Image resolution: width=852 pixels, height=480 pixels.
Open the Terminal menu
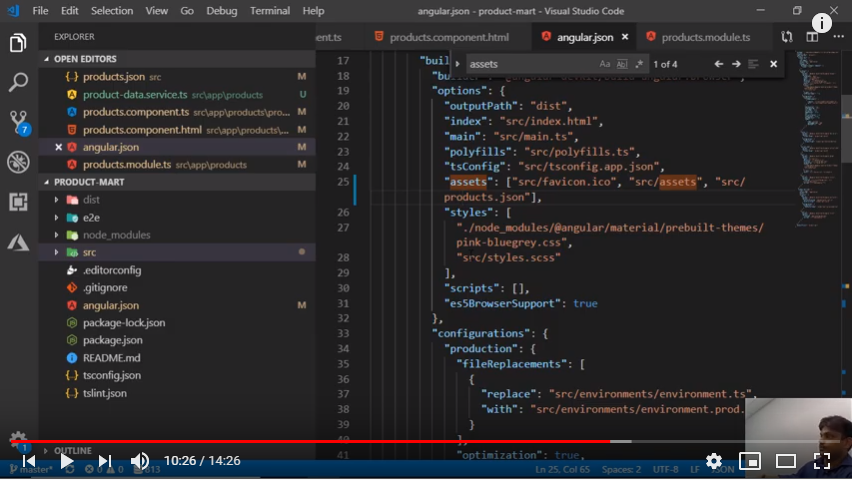[x=270, y=11]
